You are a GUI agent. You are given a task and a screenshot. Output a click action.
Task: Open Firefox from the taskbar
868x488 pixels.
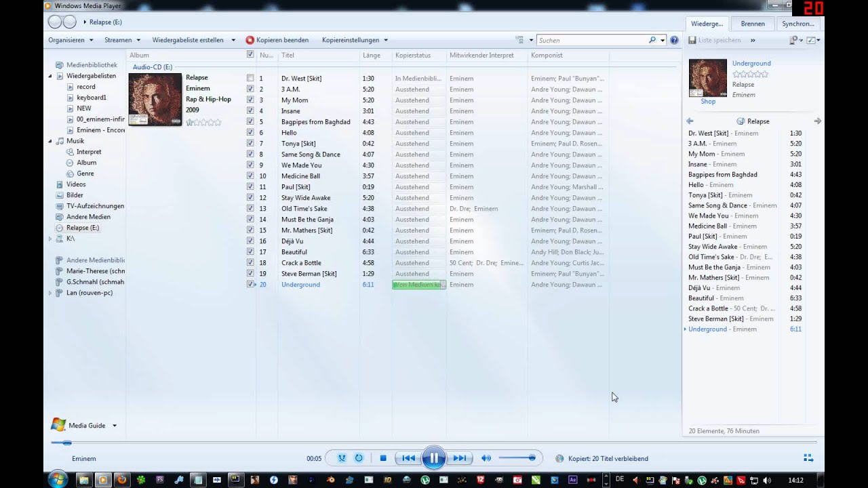[122, 479]
